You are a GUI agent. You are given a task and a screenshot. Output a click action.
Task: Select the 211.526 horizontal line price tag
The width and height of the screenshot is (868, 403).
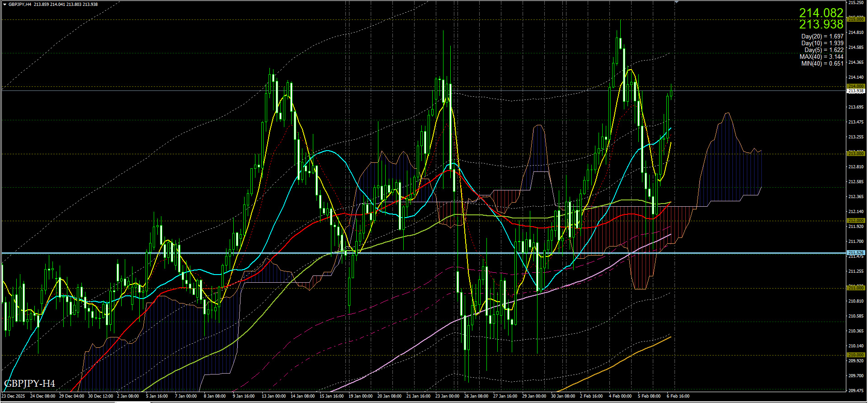point(856,253)
